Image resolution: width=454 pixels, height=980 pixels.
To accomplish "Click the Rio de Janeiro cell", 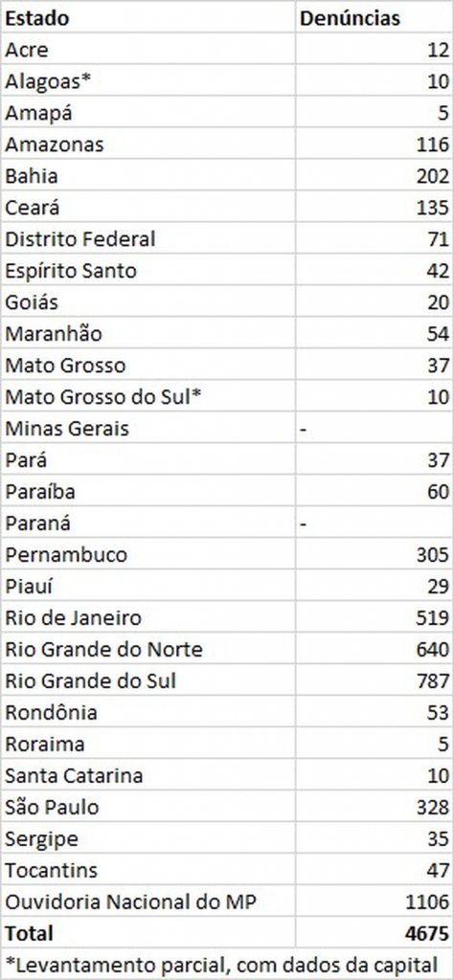I will [148, 617].
